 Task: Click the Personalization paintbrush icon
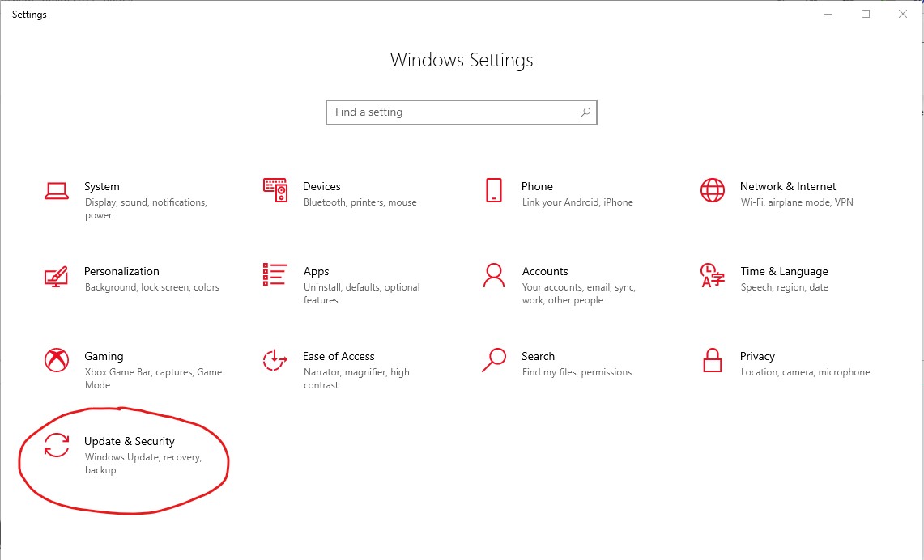click(x=57, y=276)
